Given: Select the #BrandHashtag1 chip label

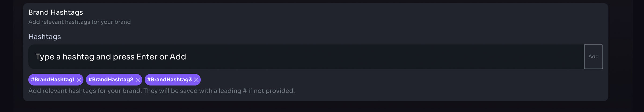Looking at the screenshot, I should tap(53, 80).
